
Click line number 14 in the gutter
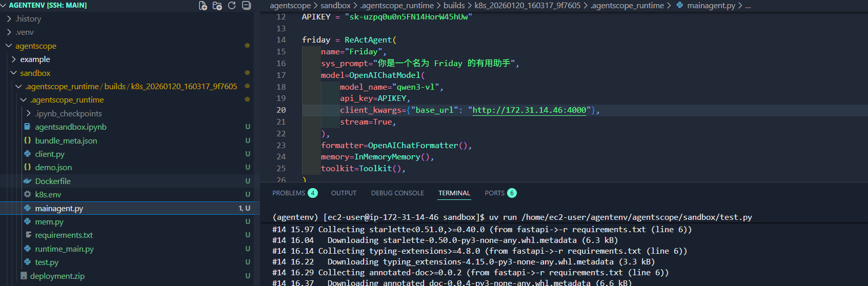point(281,40)
